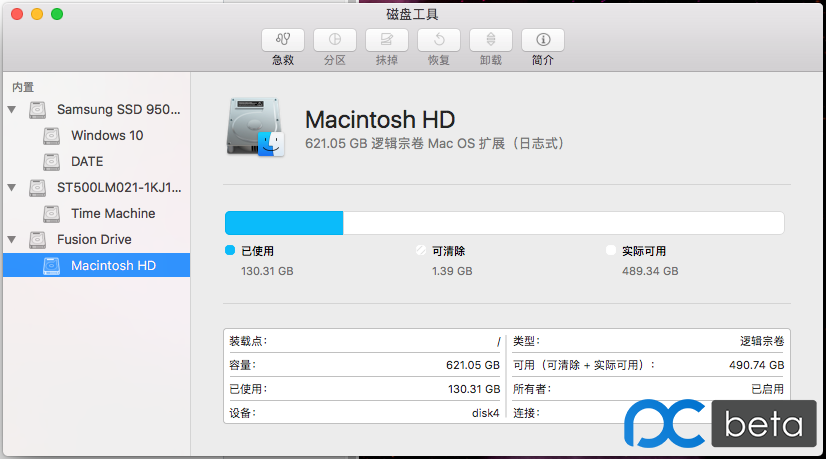
Task: Click the Time Machine volume icon
Action: pos(51,213)
